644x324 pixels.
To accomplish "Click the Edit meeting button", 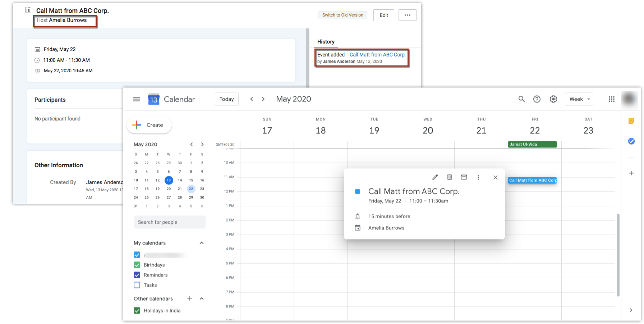I will coord(384,15).
